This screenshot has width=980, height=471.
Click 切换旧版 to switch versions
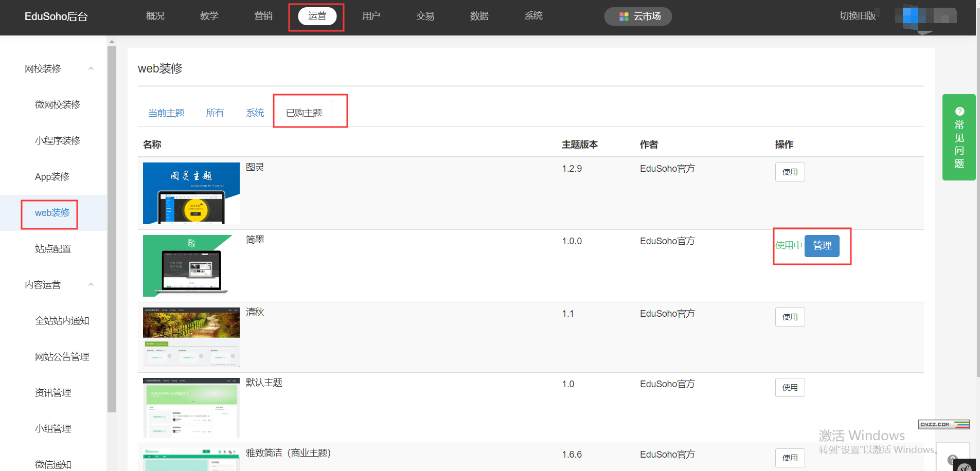[857, 16]
